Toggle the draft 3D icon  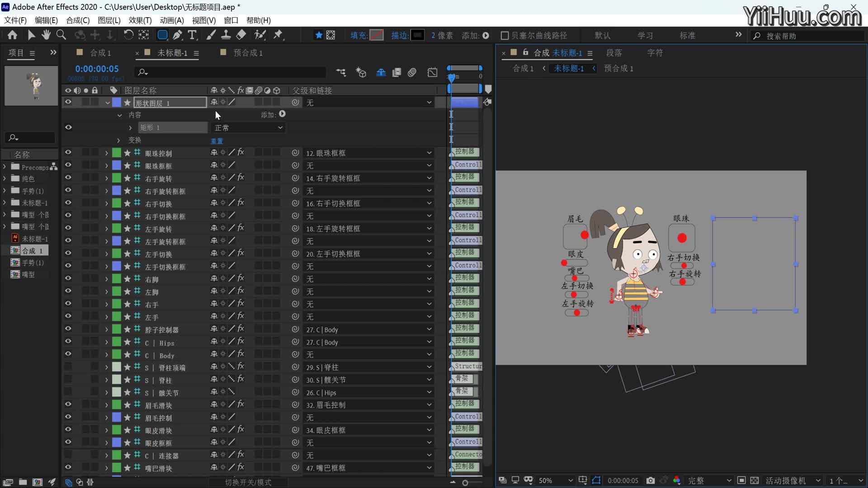(x=361, y=72)
